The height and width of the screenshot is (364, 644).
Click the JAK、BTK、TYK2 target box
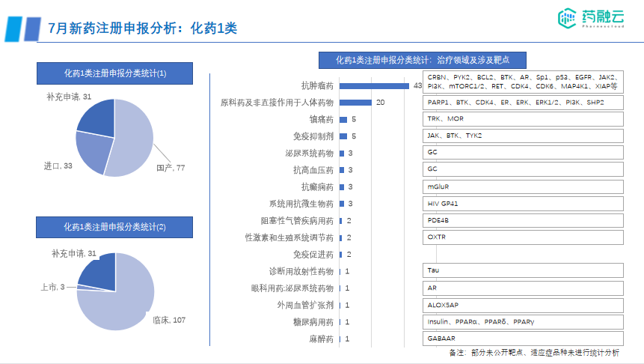point(523,136)
